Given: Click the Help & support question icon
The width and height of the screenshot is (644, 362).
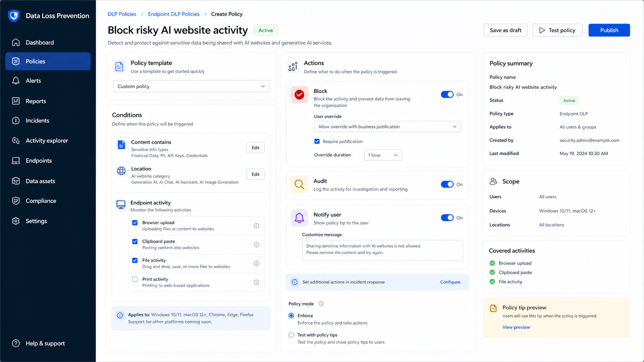Looking at the screenshot, I should [x=16, y=343].
